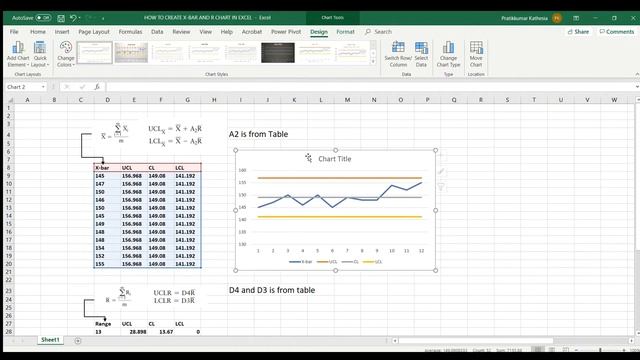Expand the Chart Styles gallery more arrow

tap(373, 61)
